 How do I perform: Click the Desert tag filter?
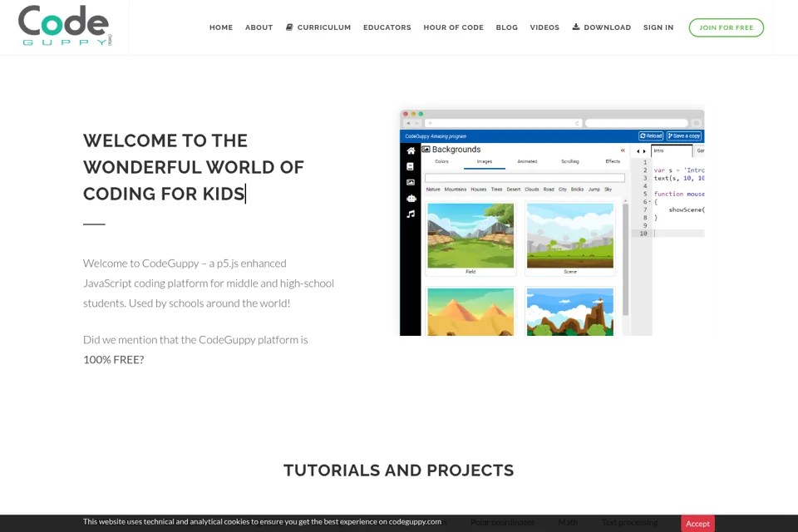514,190
